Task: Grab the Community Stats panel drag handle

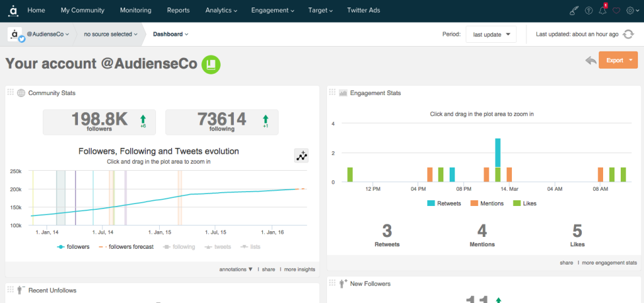Action: [x=11, y=93]
